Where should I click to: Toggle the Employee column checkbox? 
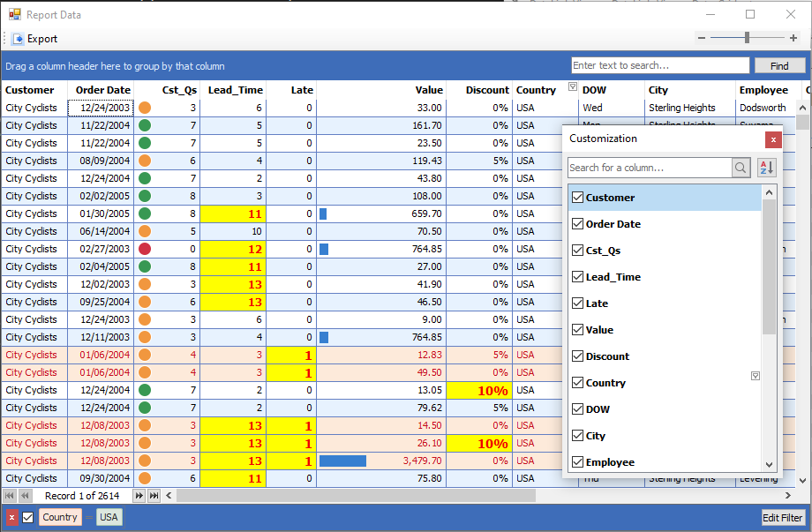point(578,461)
